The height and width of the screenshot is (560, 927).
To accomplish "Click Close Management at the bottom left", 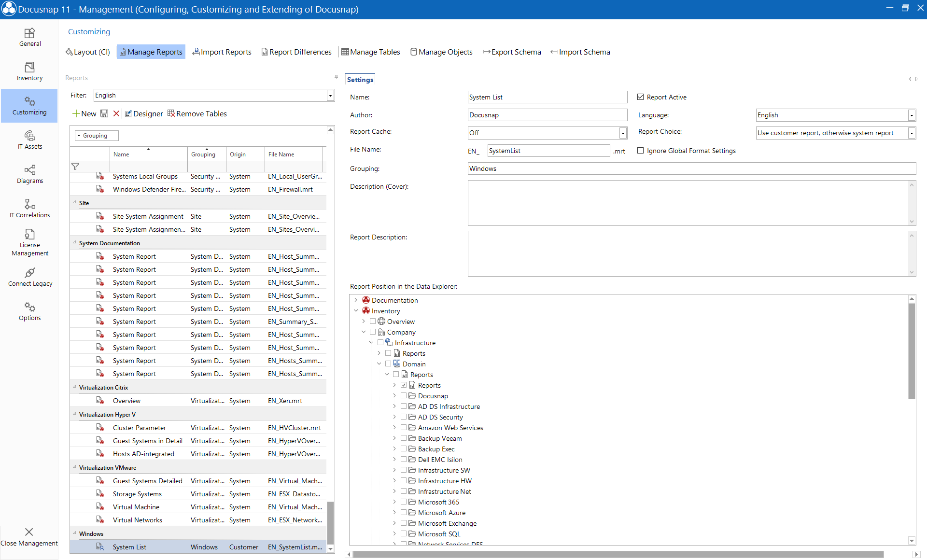I will pos(29,536).
